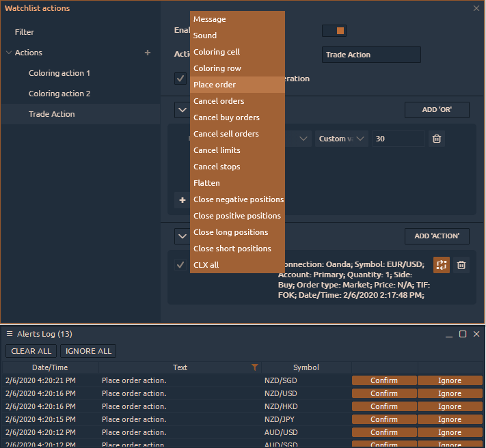
Task: Pick Cancel limits from the menu
Action: coord(237,150)
